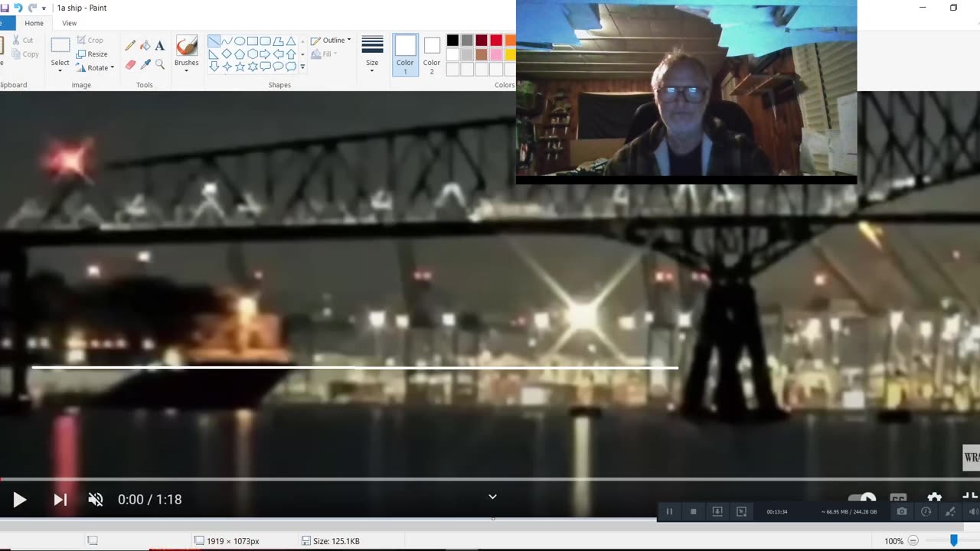Open Customize Quick Access Toolbar dropdown
This screenshot has width=980, height=551.
[x=44, y=8]
